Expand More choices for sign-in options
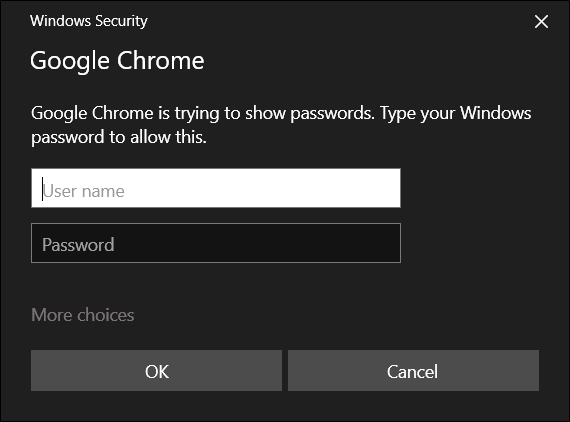Viewport: 570px width, 422px height. (83, 315)
